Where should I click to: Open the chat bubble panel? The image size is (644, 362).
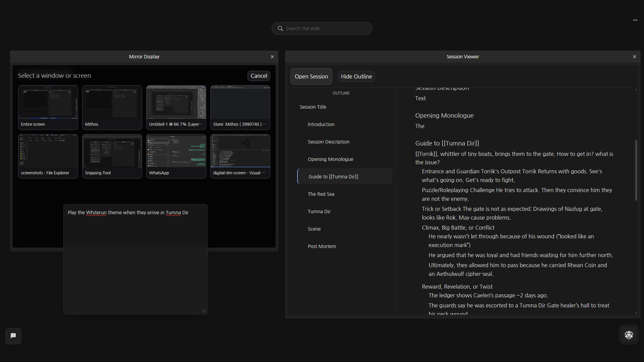coord(13,336)
